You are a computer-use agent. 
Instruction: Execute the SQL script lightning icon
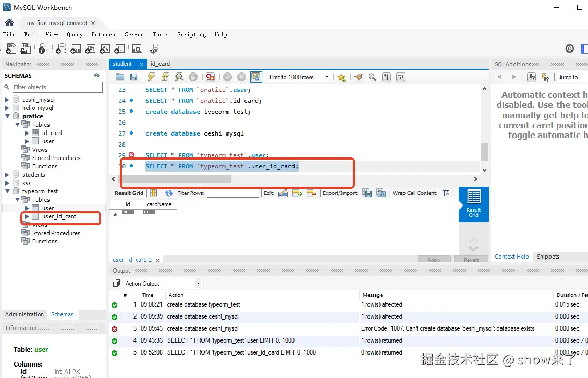pyautogui.click(x=151, y=77)
